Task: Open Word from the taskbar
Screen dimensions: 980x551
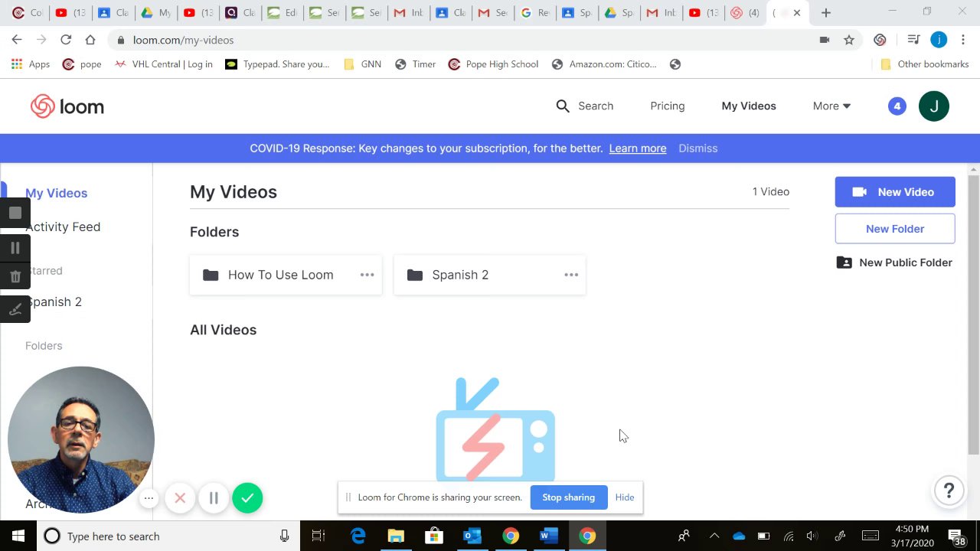Action: coord(549,536)
